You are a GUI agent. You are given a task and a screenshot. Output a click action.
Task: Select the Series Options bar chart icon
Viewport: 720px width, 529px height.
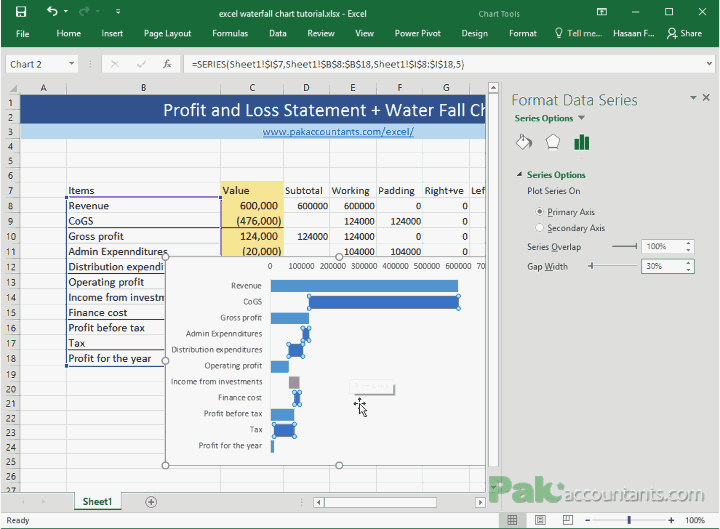point(581,142)
